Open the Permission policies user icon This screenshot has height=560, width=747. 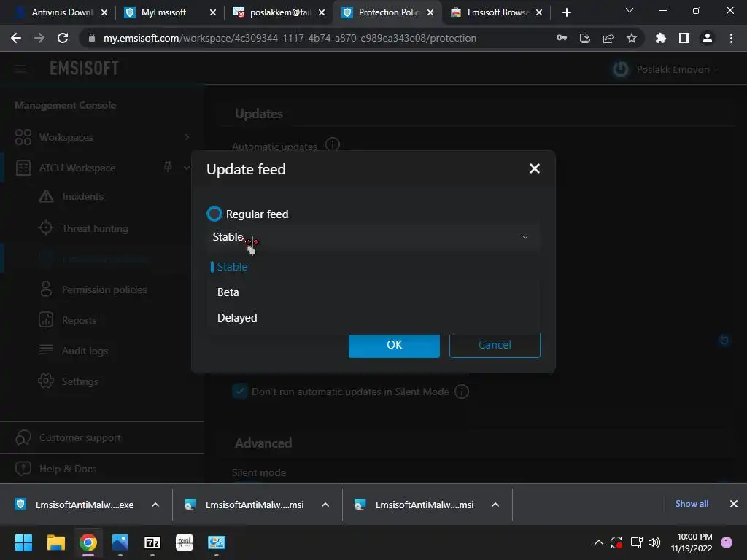coord(46,289)
